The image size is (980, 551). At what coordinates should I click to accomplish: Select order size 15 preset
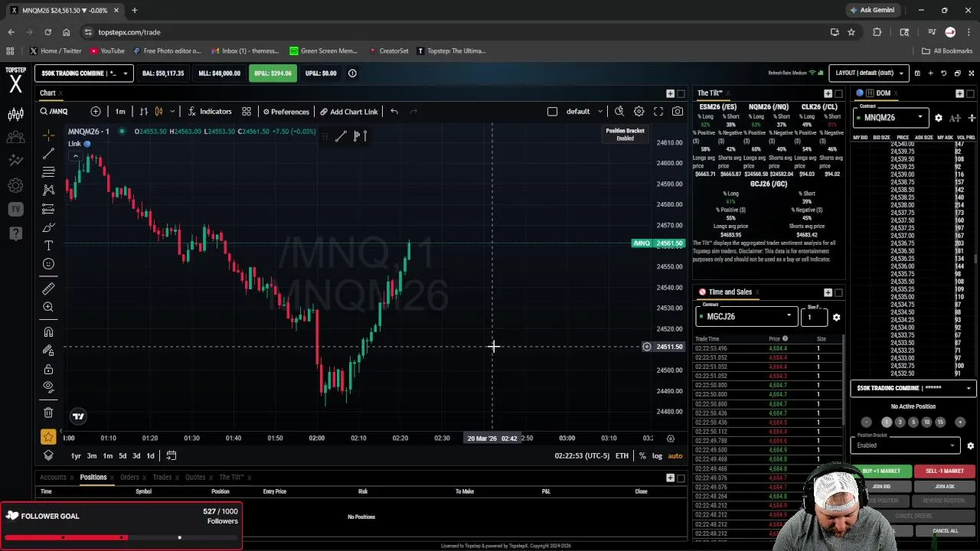tap(940, 422)
